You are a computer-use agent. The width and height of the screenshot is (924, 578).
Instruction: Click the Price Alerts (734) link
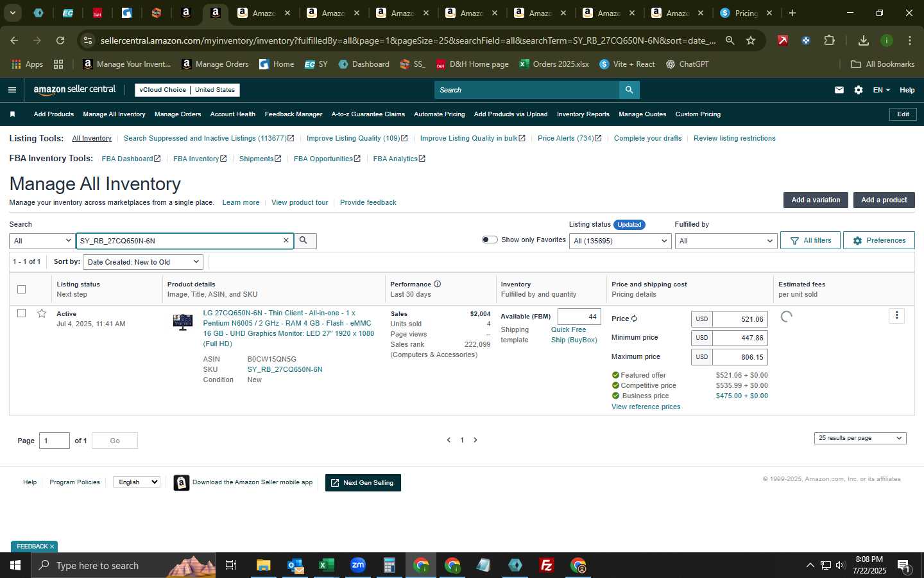tap(569, 138)
